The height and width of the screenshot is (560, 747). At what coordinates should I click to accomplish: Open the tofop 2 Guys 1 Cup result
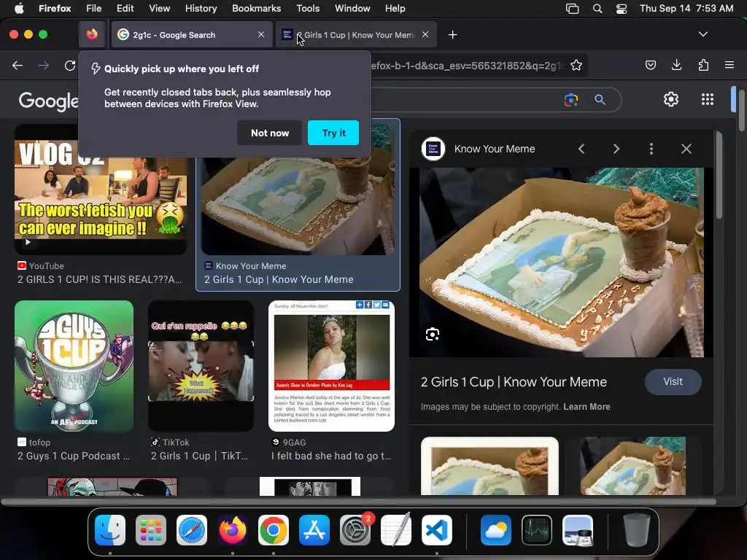tap(74, 366)
